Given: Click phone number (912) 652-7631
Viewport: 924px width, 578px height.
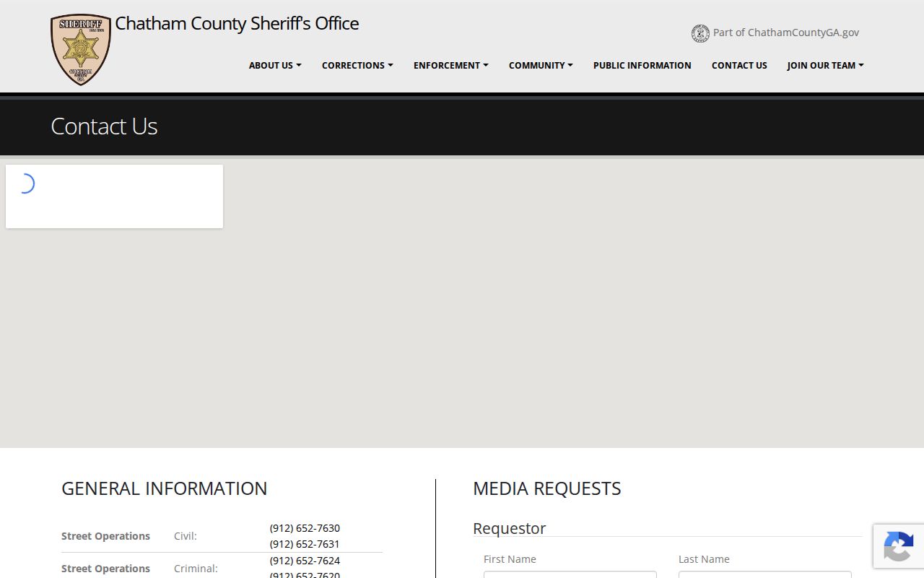Looking at the screenshot, I should tap(305, 544).
